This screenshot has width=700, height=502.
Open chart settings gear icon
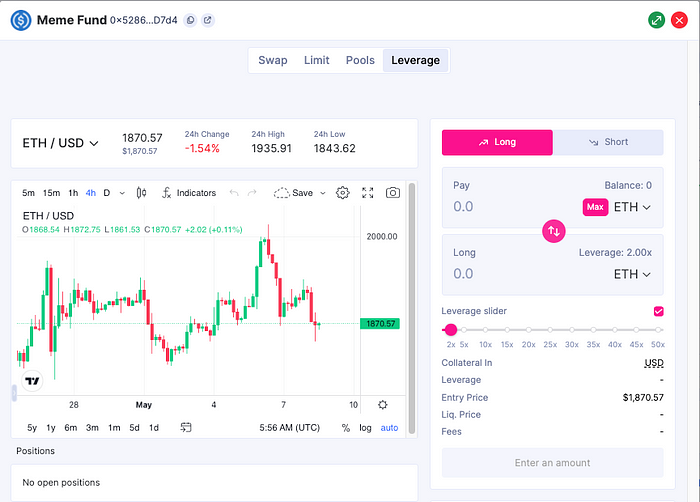[x=343, y=193]
